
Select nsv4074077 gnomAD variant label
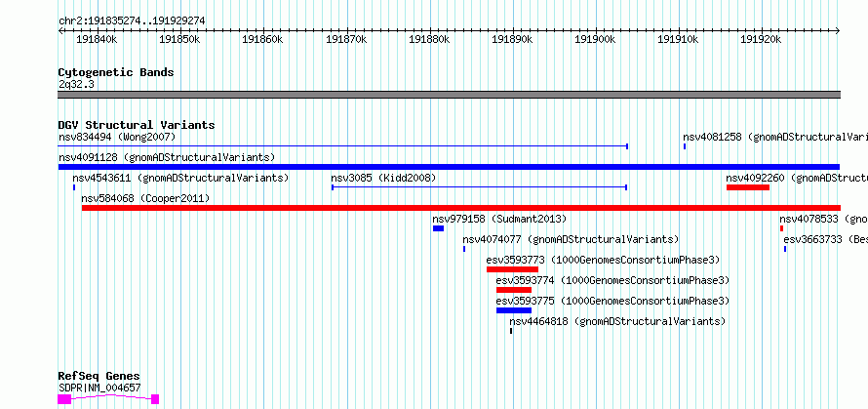pos(571,239)
